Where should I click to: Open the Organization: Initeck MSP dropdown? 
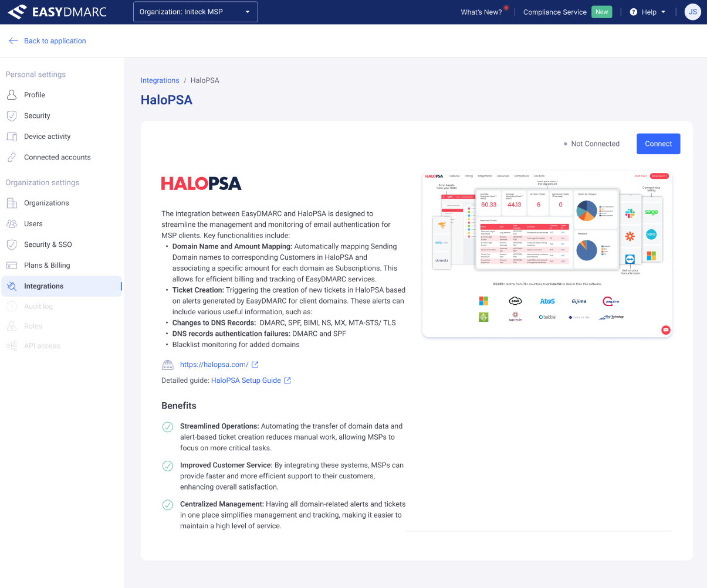pos(195,12)
